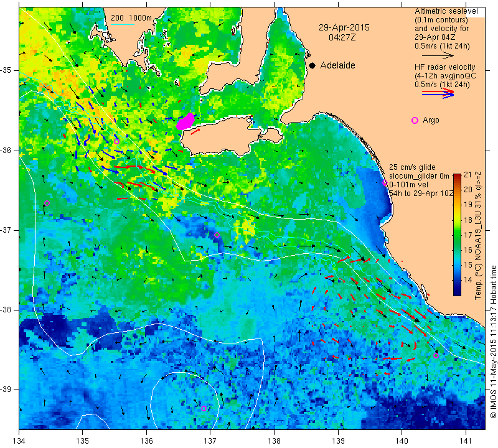Screen dimensions: 498x448
Task: Click the '200 1000m' depth legend text
Action: pyautogui.click(x=131, y=18)
